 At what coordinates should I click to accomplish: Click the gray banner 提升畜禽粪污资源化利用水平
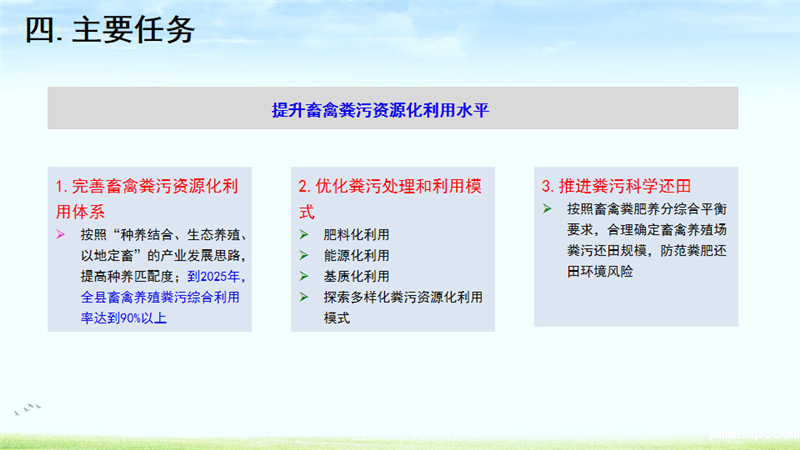tap(392, 109)
